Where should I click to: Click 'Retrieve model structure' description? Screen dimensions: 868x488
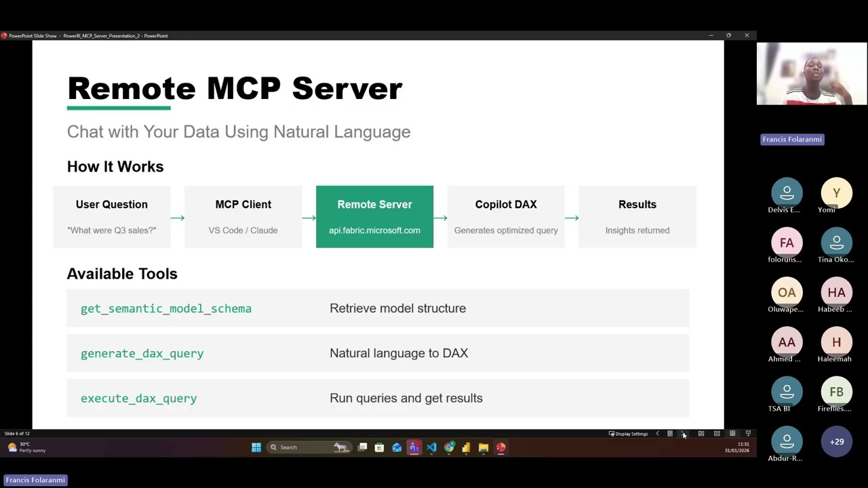click(397, 308)
